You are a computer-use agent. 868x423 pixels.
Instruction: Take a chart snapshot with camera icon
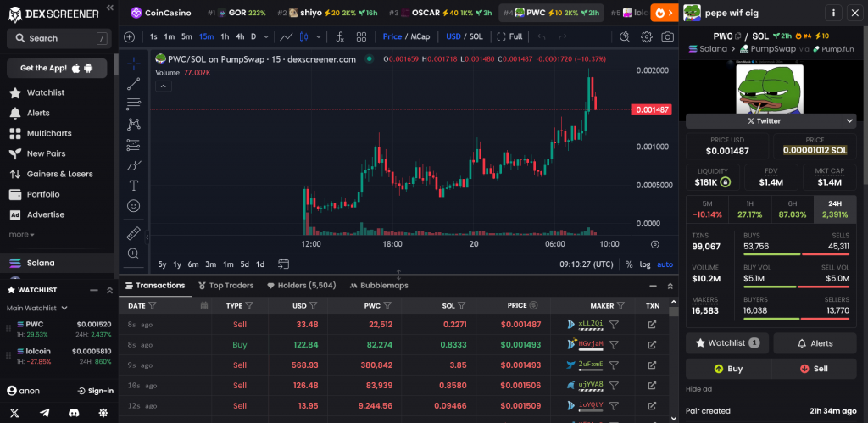668,37
